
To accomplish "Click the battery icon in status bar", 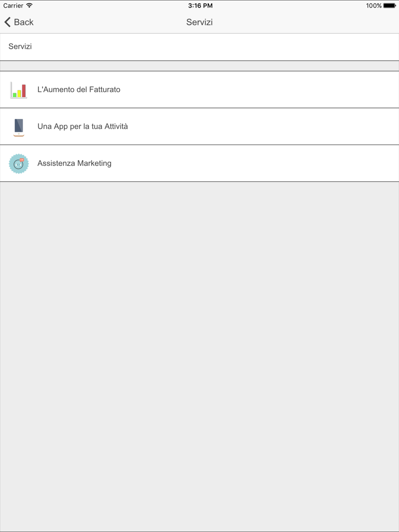I will click(x=390, y=6).
